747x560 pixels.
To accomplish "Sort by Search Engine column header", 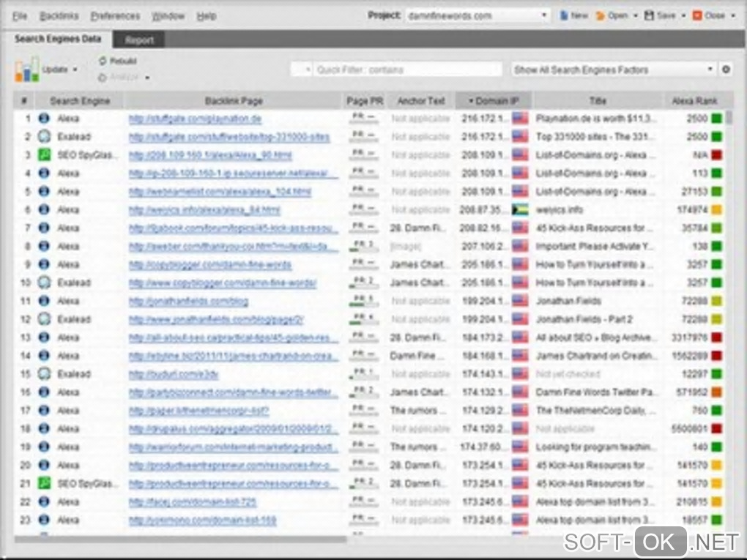I will pos(80,101).
